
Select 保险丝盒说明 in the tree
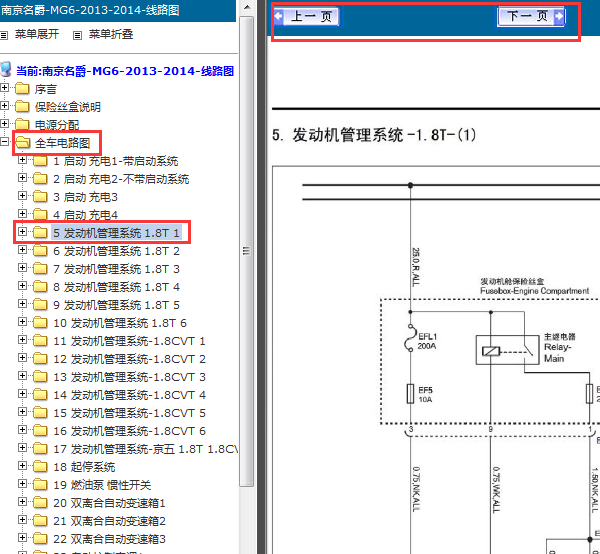67,107
